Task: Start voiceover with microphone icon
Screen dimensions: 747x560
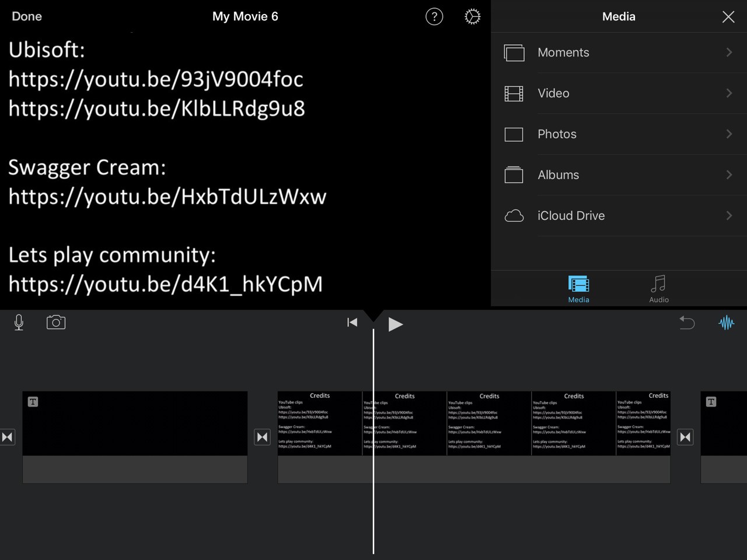Action: coord(19,323)
